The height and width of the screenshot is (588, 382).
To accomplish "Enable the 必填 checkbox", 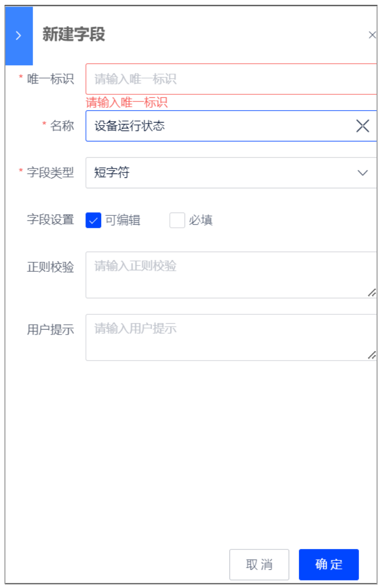I will [177, 220].
